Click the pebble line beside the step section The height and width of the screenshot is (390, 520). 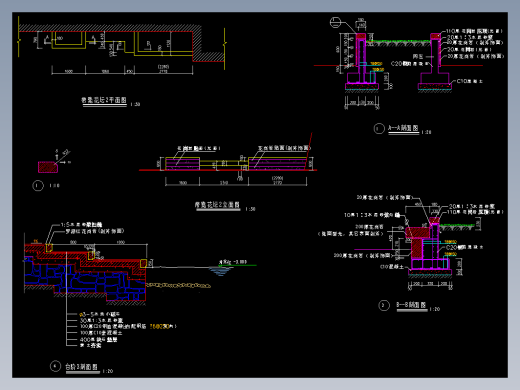pos(178,285)
